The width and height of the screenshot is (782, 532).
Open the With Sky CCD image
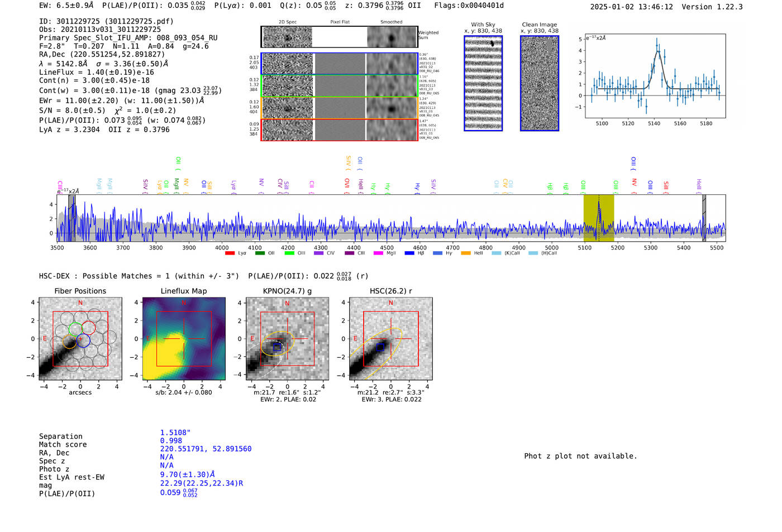(x=483, y=83)
